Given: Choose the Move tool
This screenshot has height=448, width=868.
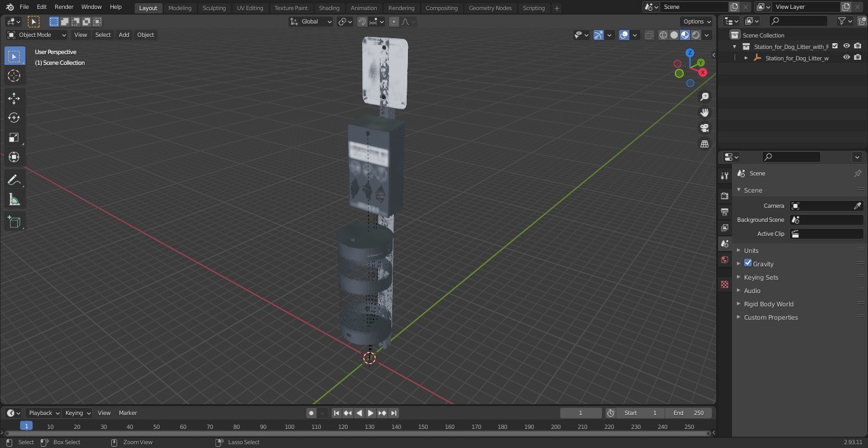Looking at the screenshot, I should [x=14, y=98].
